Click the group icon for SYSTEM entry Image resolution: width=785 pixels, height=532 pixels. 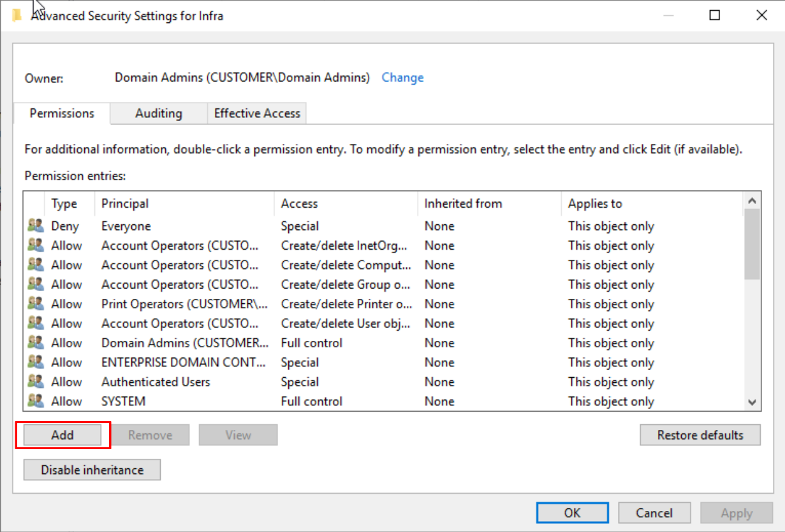(36, 401)
